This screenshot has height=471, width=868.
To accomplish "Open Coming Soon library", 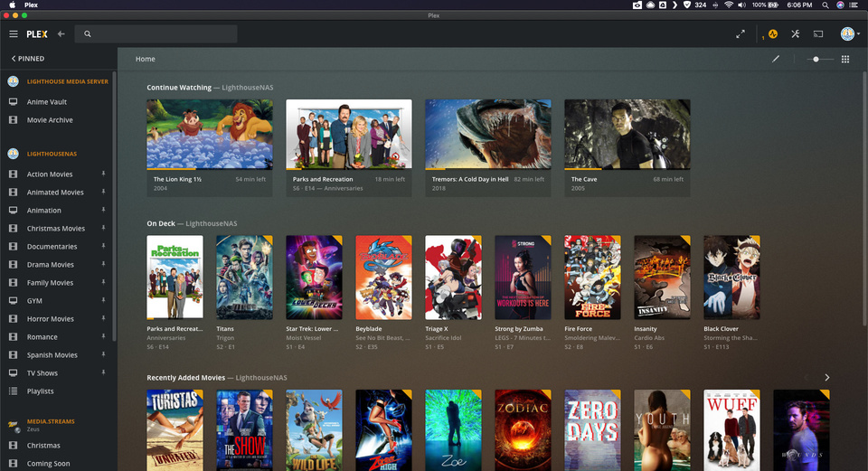I will (x=48, y=464).
